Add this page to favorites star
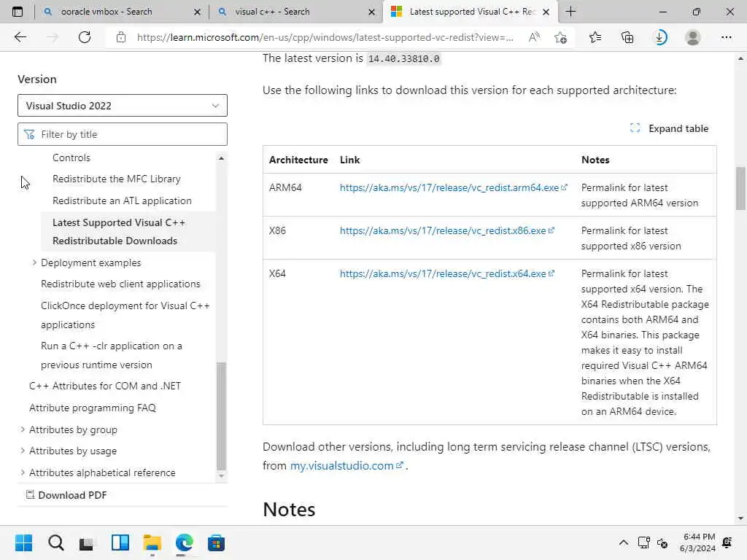Image resolution: width=747 pixels, height=560 pixels. pyautogui.click(x=561, y=37)
